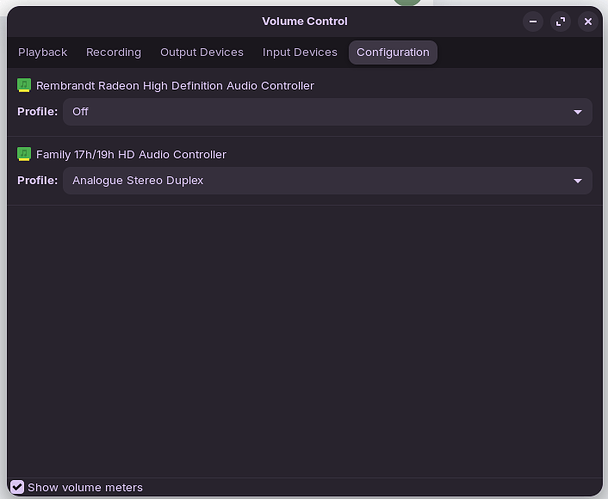Click the Rembrandt Radeon sound card icon

click(x=25, y=86)
